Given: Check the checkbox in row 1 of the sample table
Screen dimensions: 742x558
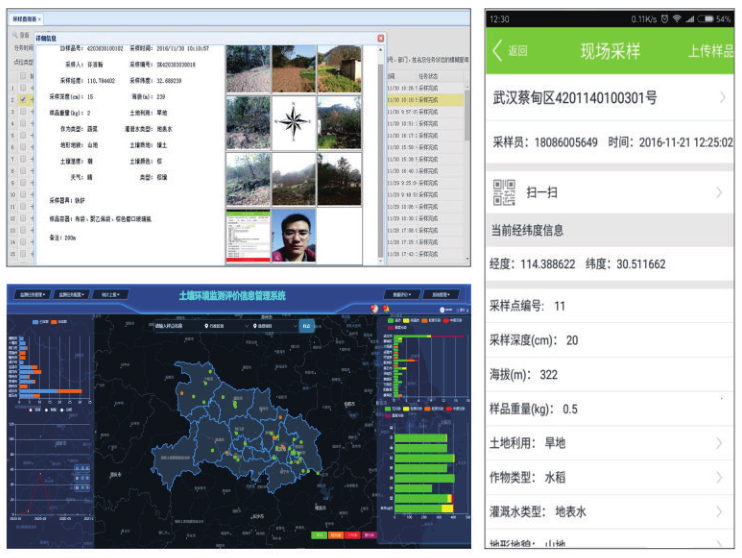Looking at the screenshot, I should click(23, 88).
